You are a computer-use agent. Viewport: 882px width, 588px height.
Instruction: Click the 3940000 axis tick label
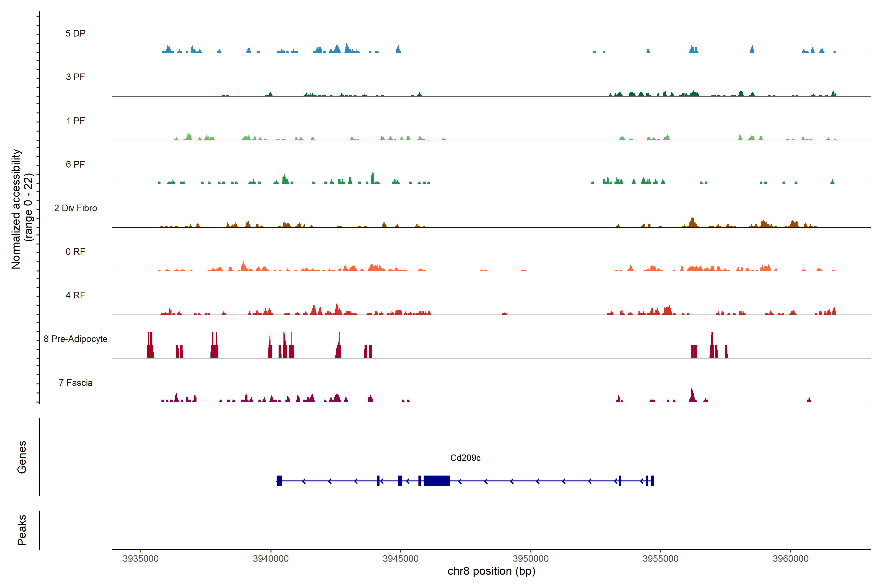pos(271,558)
